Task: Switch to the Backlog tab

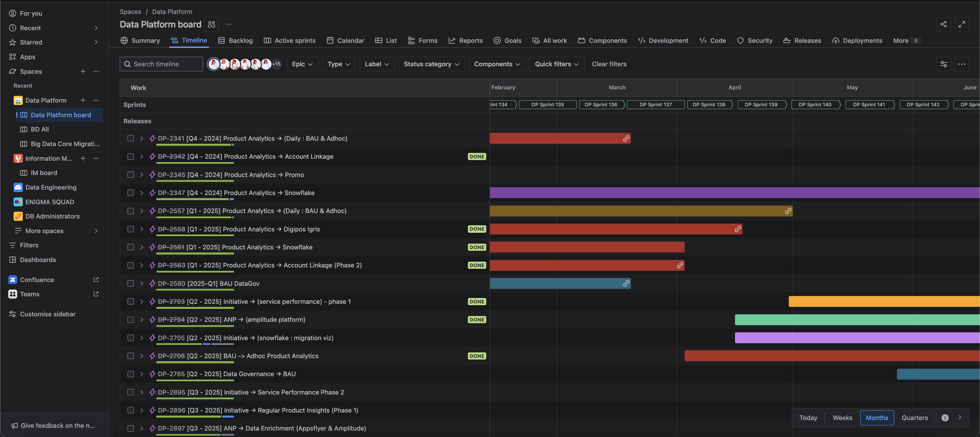Action: [235, 41]
